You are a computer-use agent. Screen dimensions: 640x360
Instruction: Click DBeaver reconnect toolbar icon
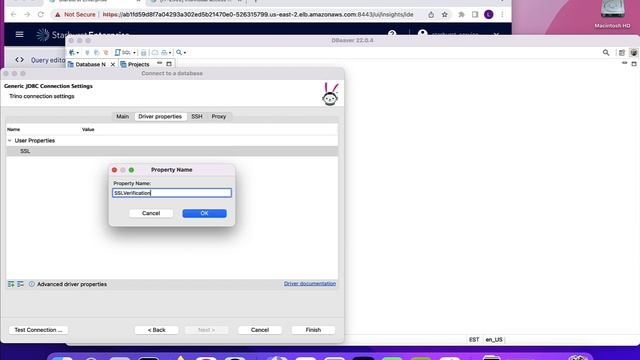[x=97, y=53]
